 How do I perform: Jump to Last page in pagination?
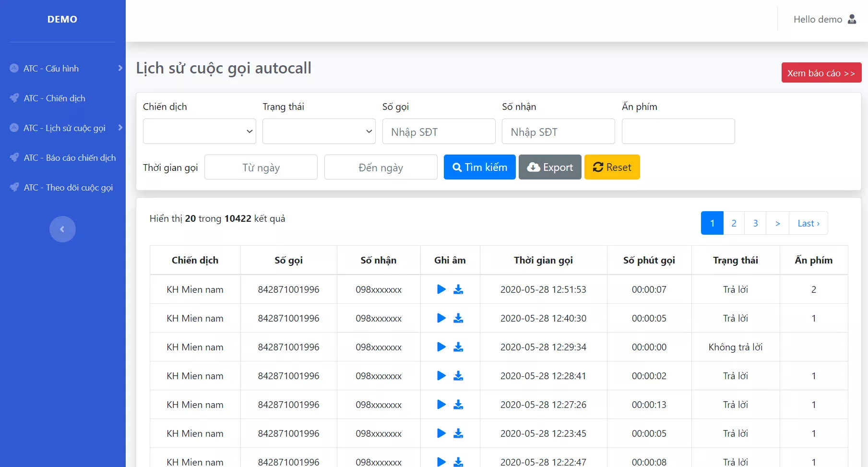click(809, 223)
